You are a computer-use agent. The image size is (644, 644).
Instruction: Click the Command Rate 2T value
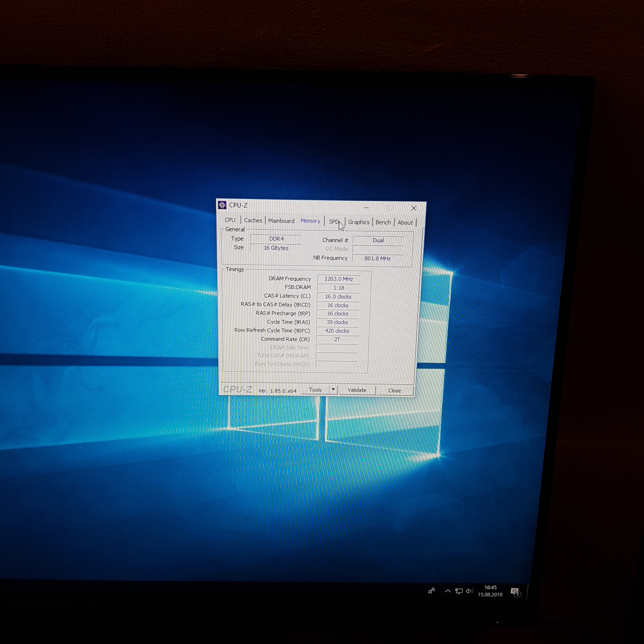click(x=337, y=339)
